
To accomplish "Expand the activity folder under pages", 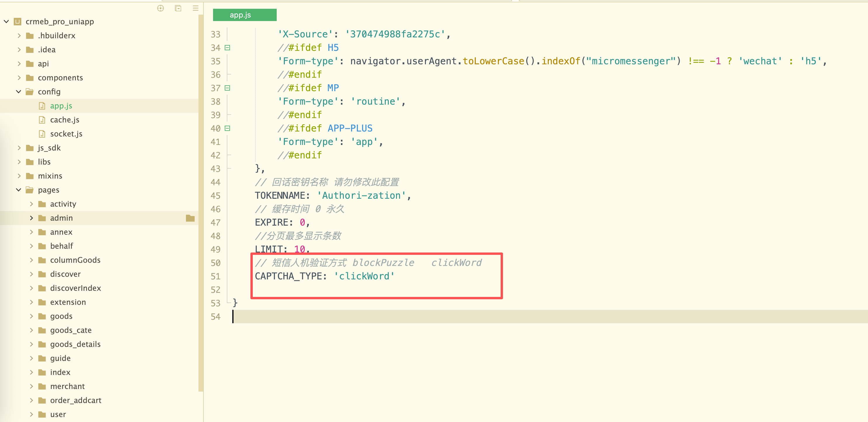I will tap(31, 204).
